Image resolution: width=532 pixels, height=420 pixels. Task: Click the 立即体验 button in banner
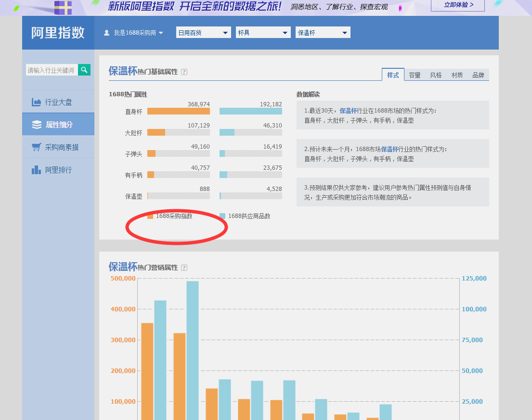(x=458, y=5)
